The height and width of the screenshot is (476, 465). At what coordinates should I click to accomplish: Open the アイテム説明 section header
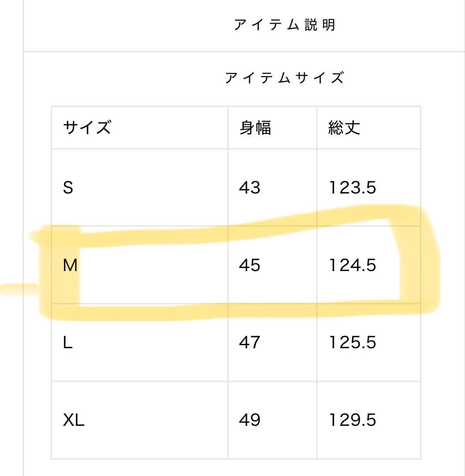285,25
